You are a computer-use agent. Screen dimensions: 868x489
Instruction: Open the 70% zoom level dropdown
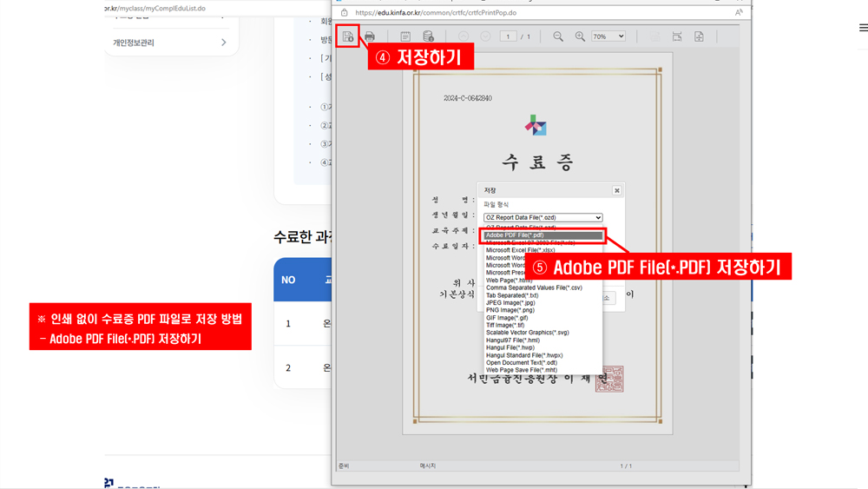tap(608, 36)
